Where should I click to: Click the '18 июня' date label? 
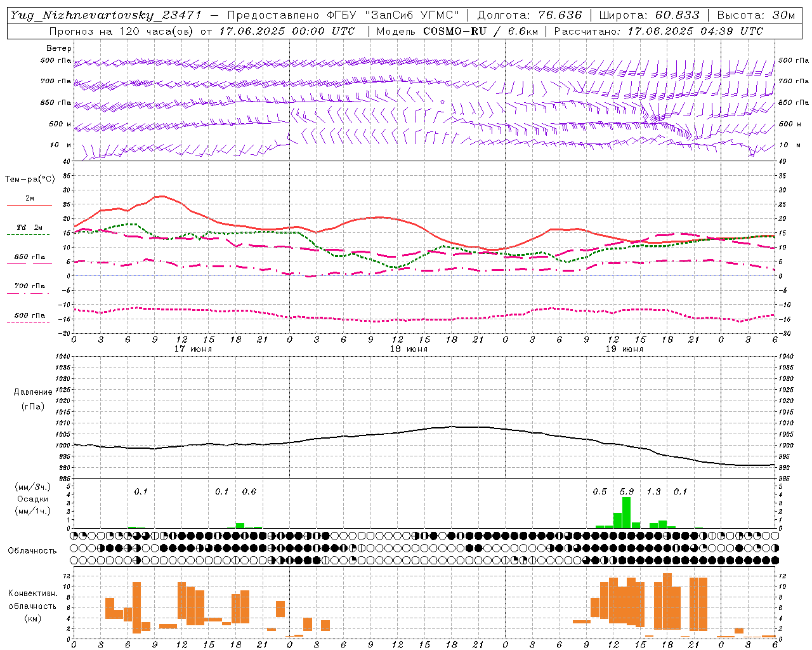click(x=409, y=349)
